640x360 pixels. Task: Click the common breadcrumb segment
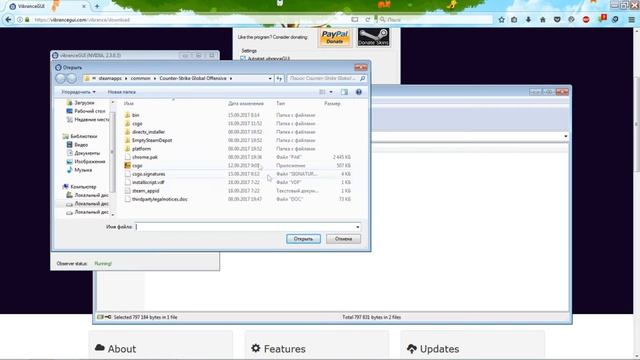(x=140, y=78)
